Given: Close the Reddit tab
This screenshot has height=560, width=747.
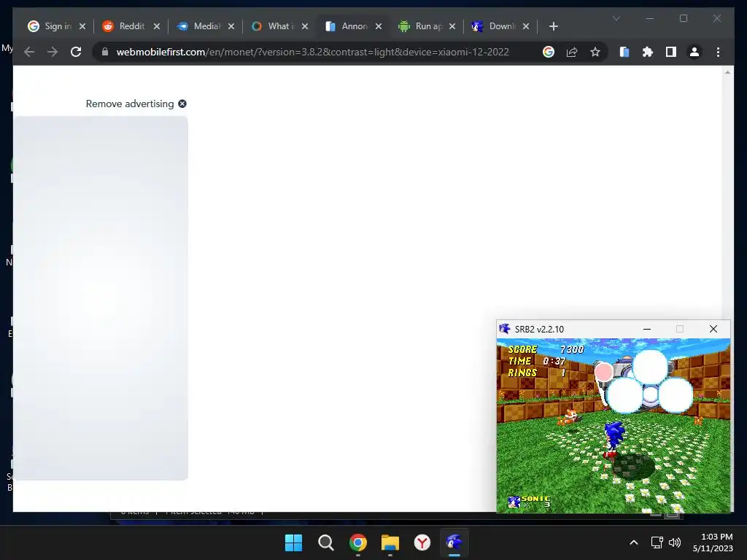Looking at the screenshot, I should tap(157, 26).
